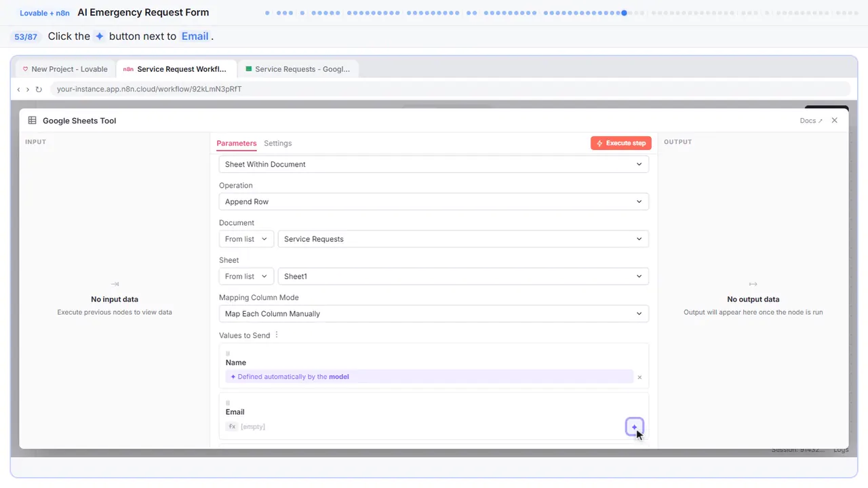The height and width of the screenshot is (488, 868).
Task: Open the Sheet Within Document dropdown
Action: pyautogui.click(x=434, y=164)
